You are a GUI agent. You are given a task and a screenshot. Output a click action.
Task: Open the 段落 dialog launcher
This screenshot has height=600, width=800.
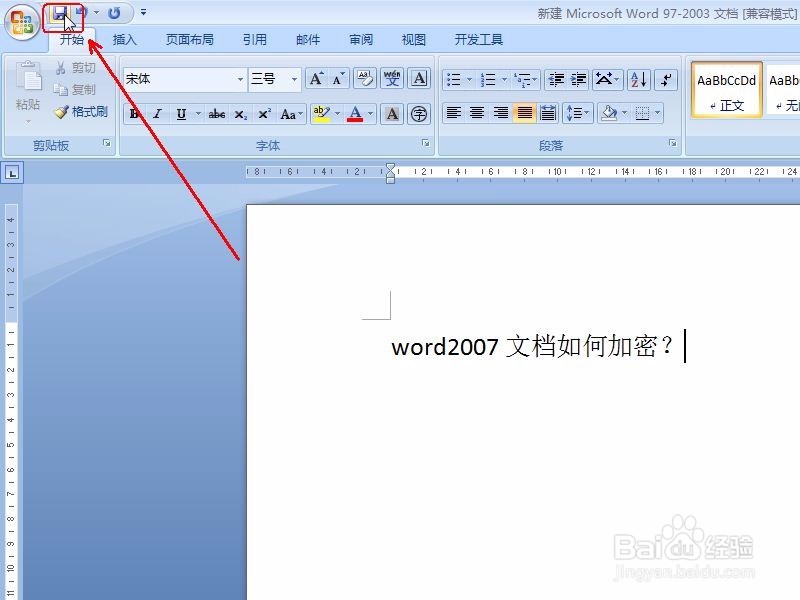click(673, 143)
